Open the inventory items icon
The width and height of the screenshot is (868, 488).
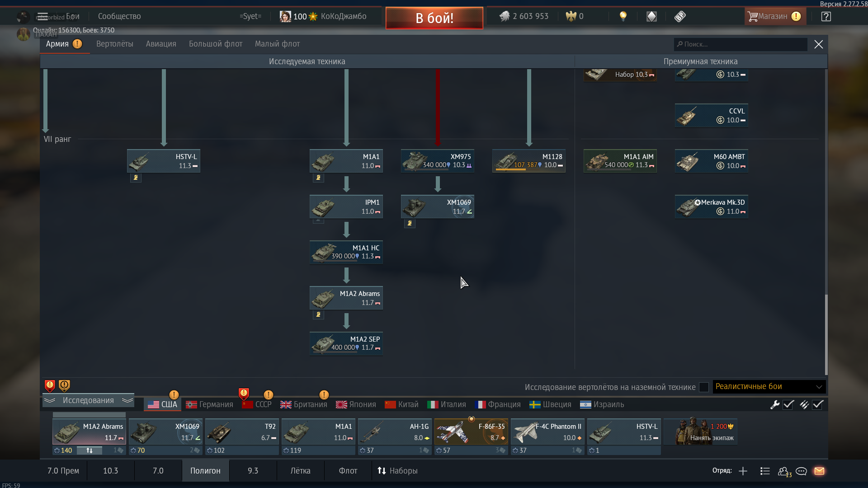pyautogui.click(x=680, y=16)
